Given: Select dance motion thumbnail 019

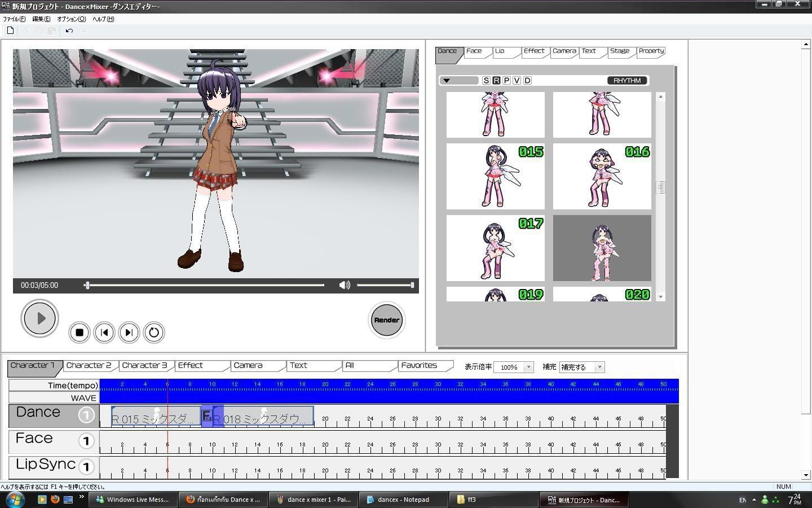Looking at the screenshot, I should [x=496, y=294].
